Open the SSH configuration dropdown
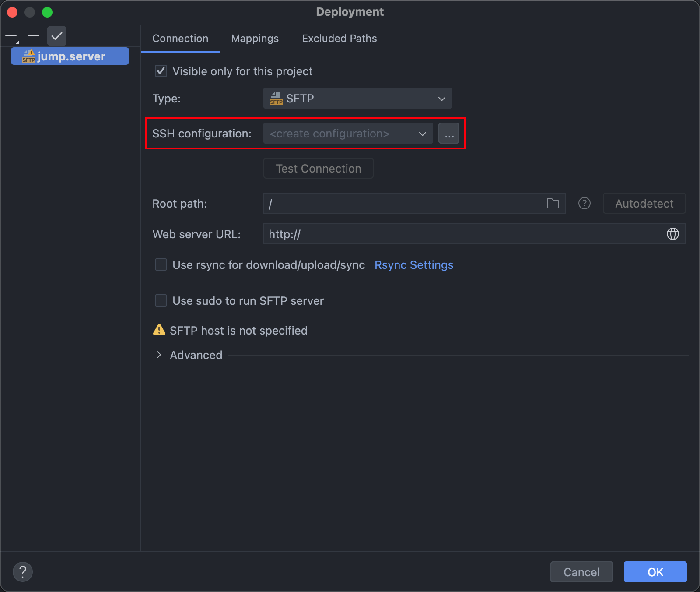 348,133
